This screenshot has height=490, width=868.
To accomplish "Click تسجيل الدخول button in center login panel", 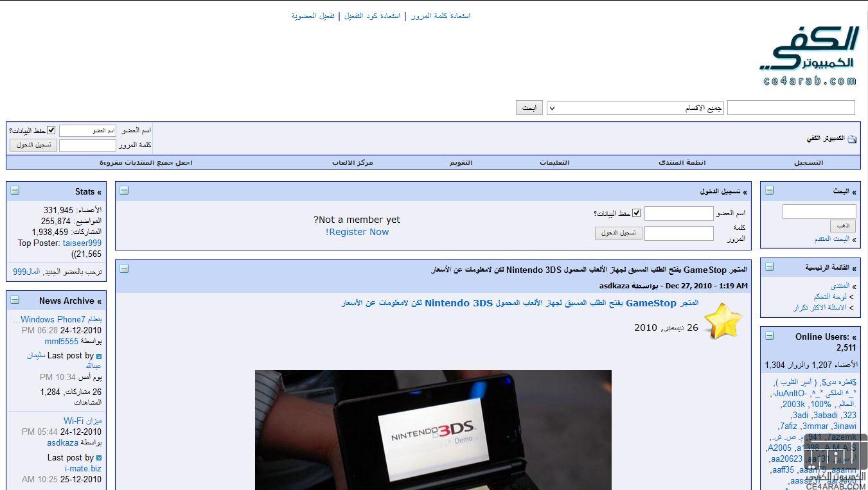I will point(618,233).
